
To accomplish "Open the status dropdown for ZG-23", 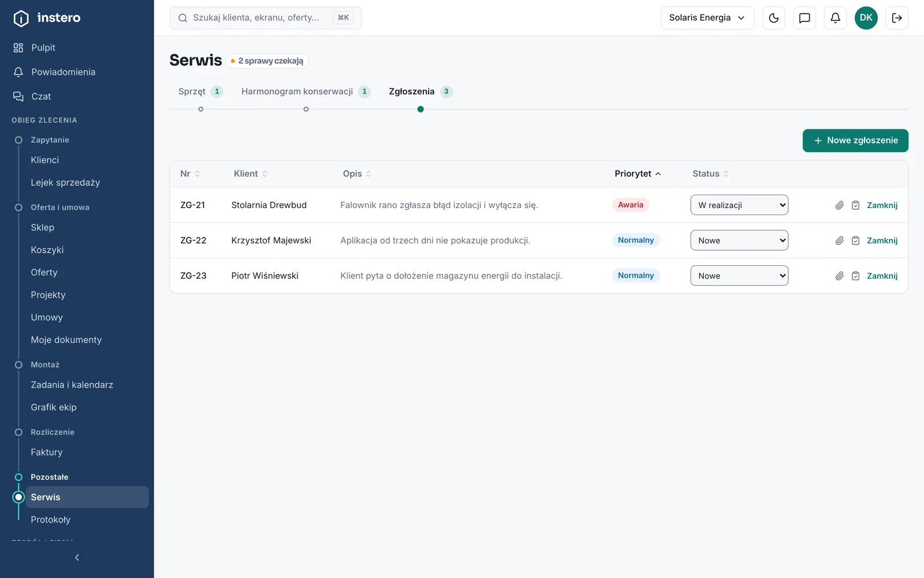I will (739, 276).
